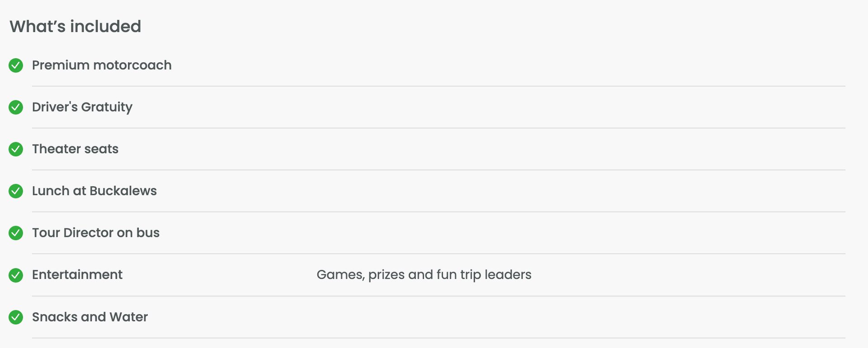The image size is (868, 348).
Task: Click the word Buckalews in the lunch item
Action: (123, 191)
